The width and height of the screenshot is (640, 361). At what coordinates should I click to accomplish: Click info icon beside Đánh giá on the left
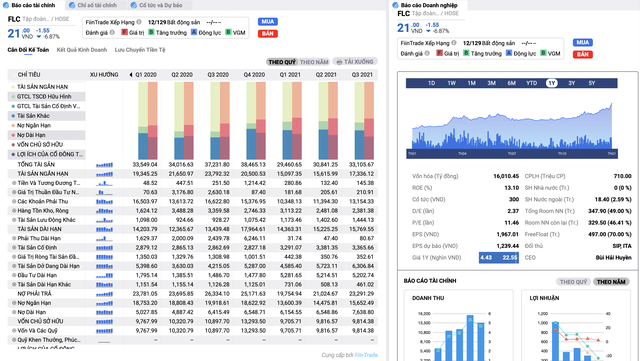tap(112, 32)
